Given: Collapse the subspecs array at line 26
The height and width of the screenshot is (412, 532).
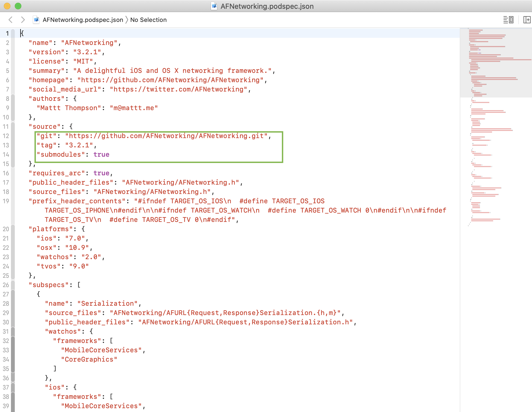Looking at the screenshot, I should tap(13, 285).
